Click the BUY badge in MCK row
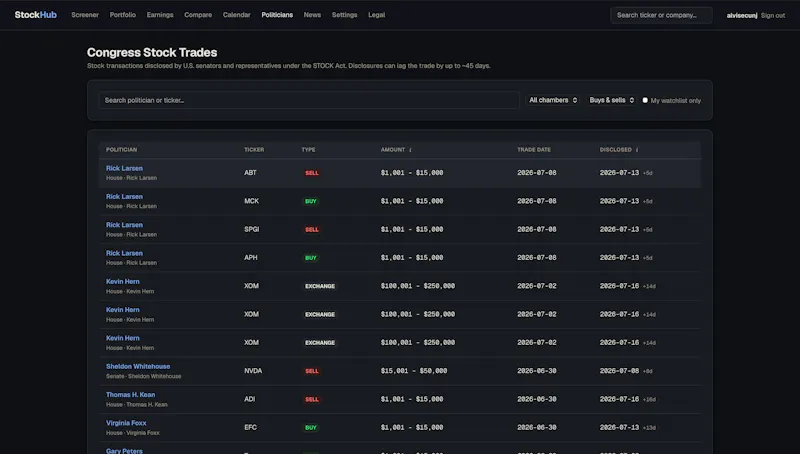The image size is (800, 454). 311,201
